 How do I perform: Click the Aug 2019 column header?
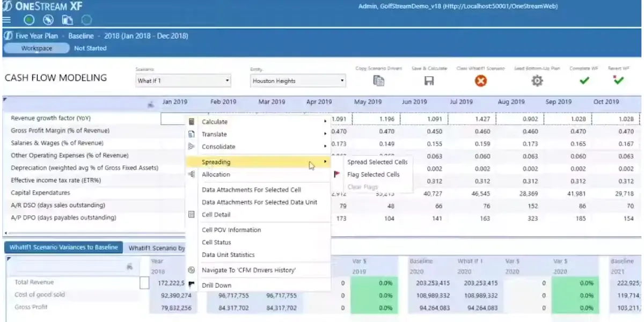[x=511, y=102]
